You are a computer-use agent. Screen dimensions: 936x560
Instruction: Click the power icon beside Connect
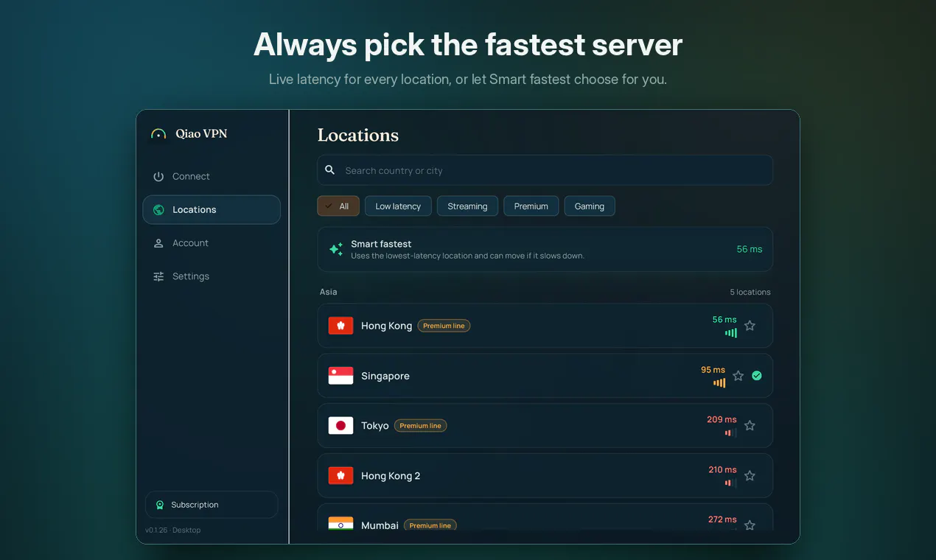pos(158,177)
